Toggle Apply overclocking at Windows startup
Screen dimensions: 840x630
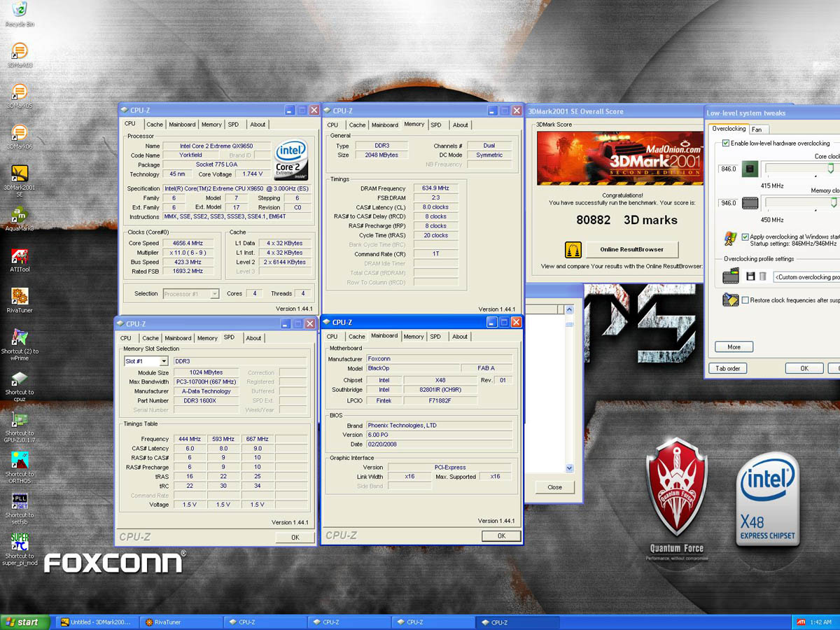click(x=745, y=237)
